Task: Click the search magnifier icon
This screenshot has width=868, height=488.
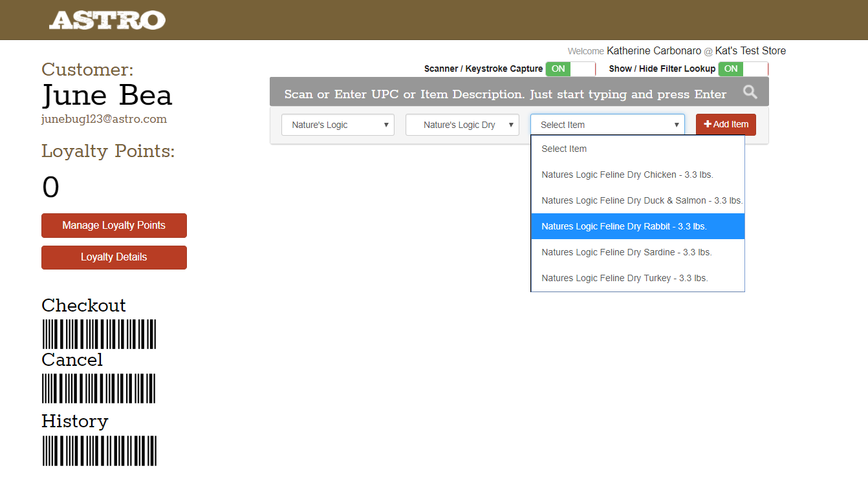Action: tap(750, 92)
